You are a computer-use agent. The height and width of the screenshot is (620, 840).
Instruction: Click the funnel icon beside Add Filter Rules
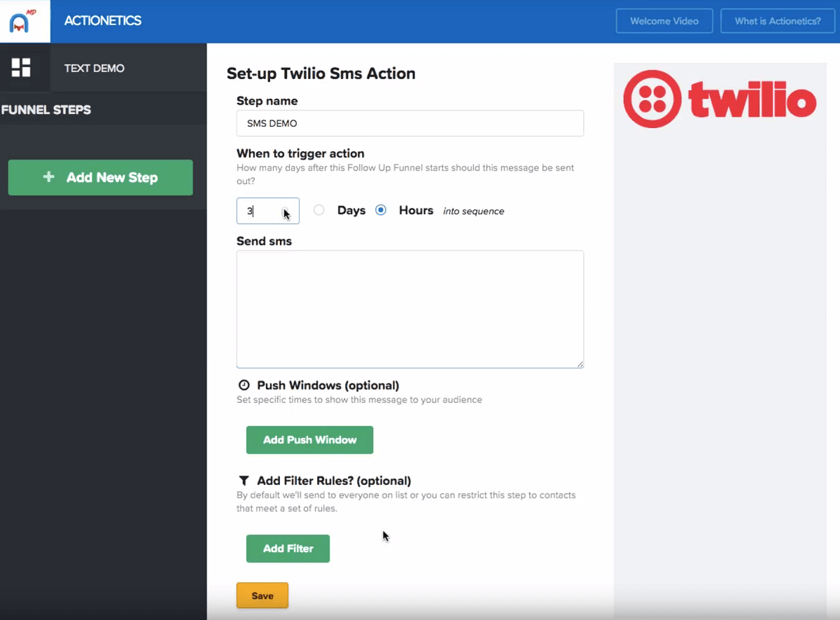click(244, 481)
